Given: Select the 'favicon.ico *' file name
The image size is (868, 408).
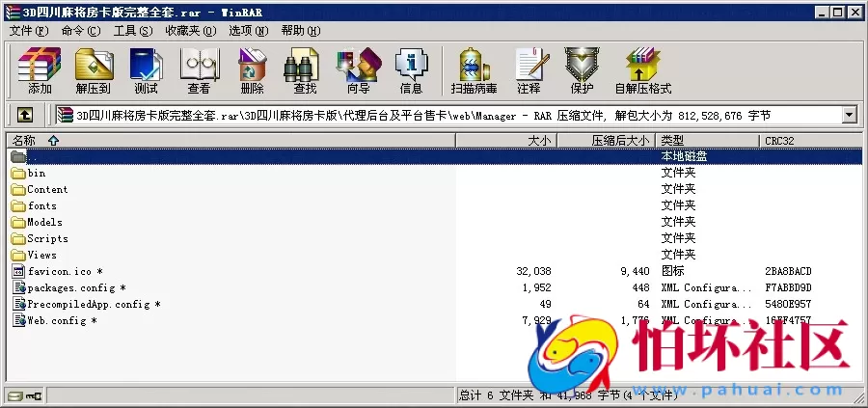Looking at the screenshot, I should click(x=66, y=272).
